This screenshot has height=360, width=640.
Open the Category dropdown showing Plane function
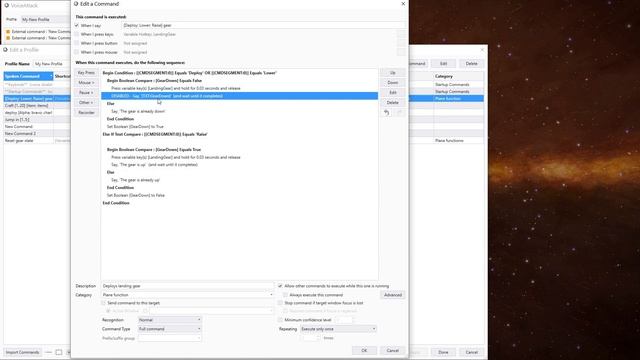(187, 295)
